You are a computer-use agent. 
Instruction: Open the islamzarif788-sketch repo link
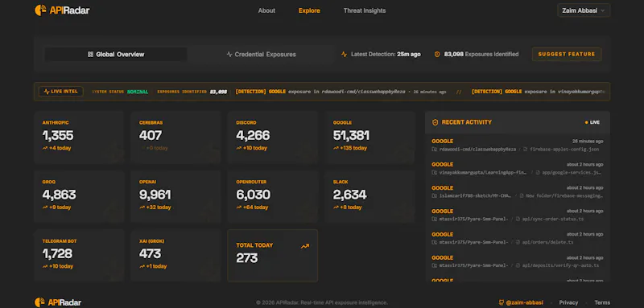click(475, 196)
